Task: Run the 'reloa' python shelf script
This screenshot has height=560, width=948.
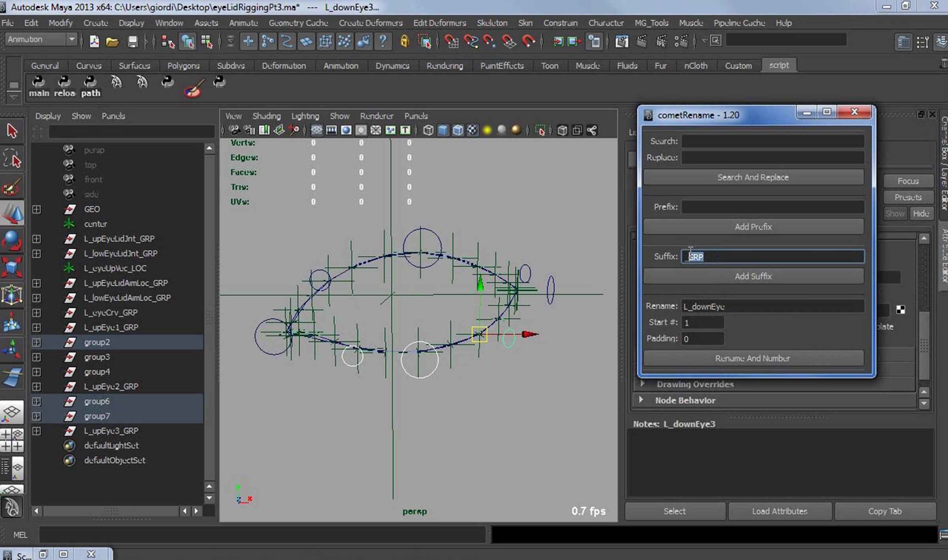Action: tap(64, 86)
